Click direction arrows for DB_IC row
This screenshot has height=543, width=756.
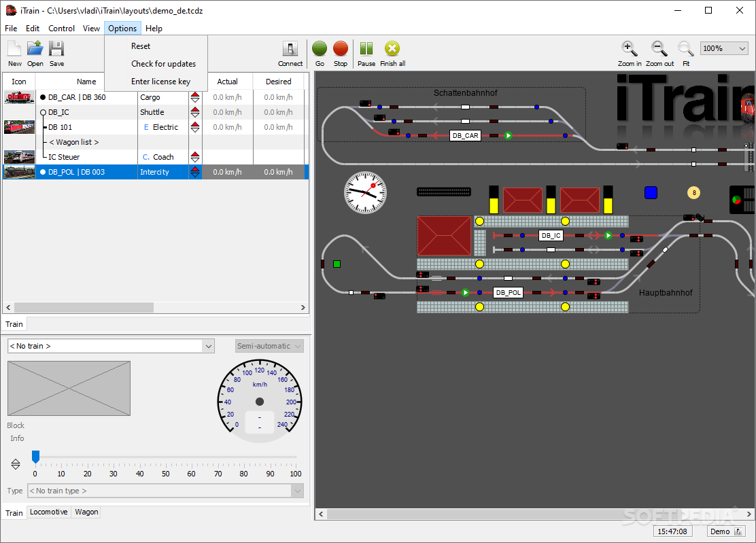coord(195,112)
